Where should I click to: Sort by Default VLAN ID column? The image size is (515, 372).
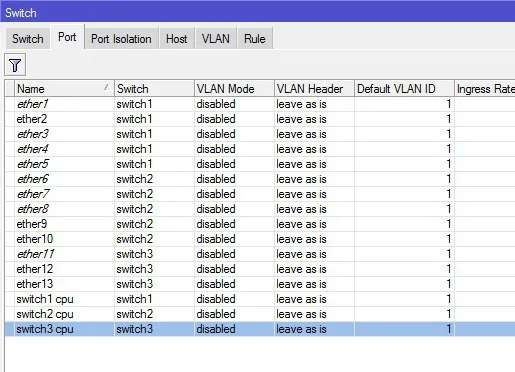click(x=404, y=89)
